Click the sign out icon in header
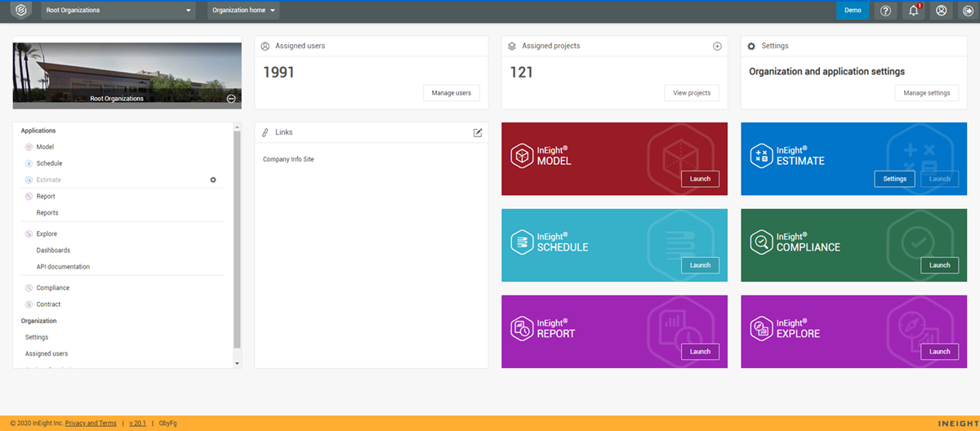Screen dimensions: 980x431 [x=967, y=11]
